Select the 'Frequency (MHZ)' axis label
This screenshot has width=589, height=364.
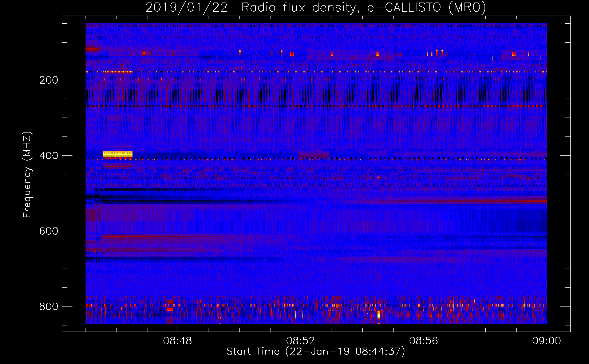point(27,174)
